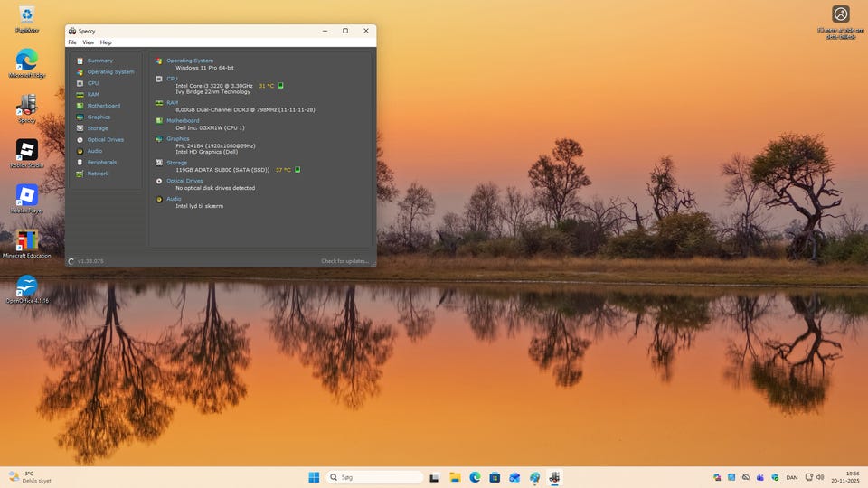868x488 pixels.
Task: Click the green CPU temperature indicator
Action: (x=281, y=86)
